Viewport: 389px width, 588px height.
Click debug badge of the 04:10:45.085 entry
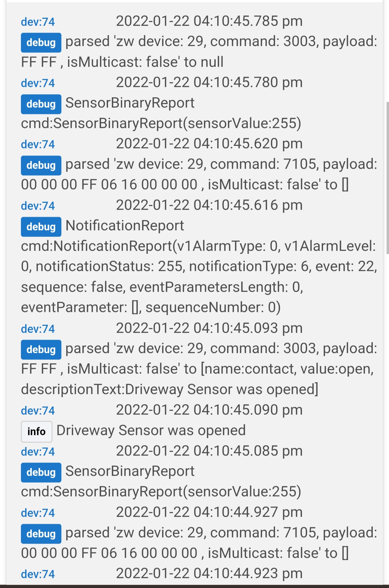[41, 473]
